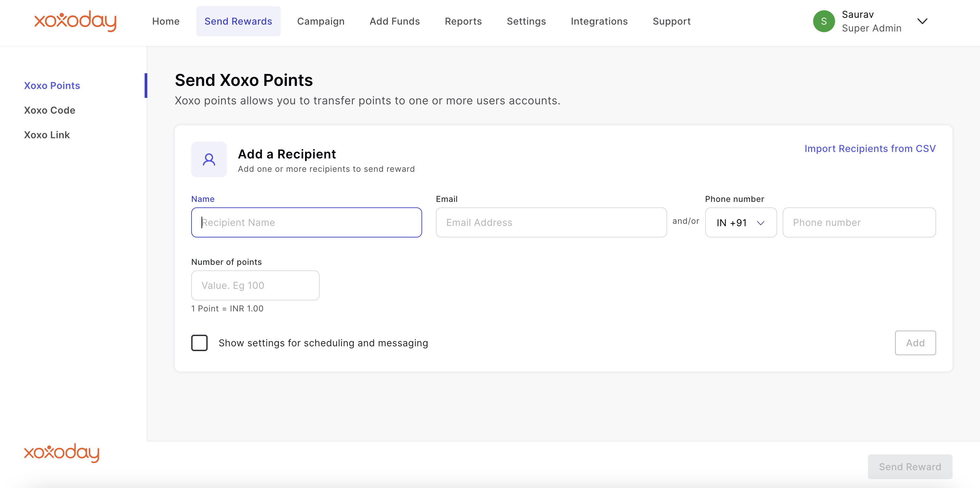
Task: Click the Xoxoday logo in header
Action: (75, 21)
